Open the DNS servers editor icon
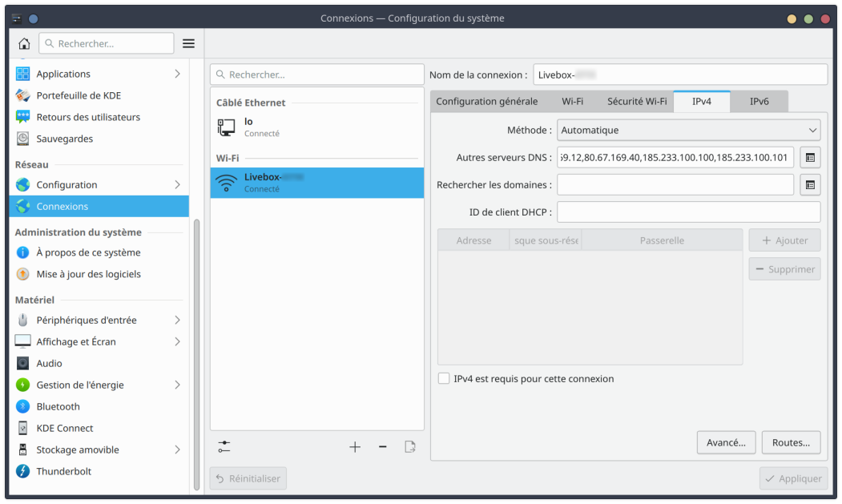 click(810, 157)
